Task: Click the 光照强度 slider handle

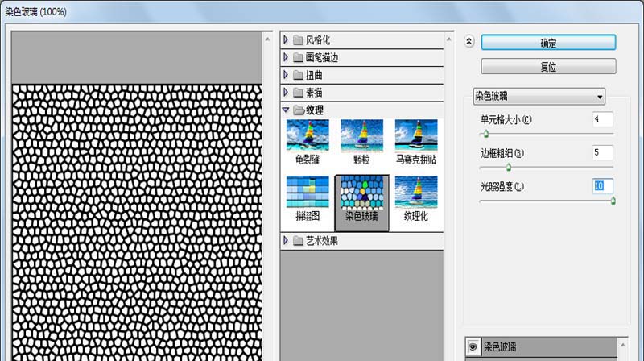Action: (x=613, y=201)
